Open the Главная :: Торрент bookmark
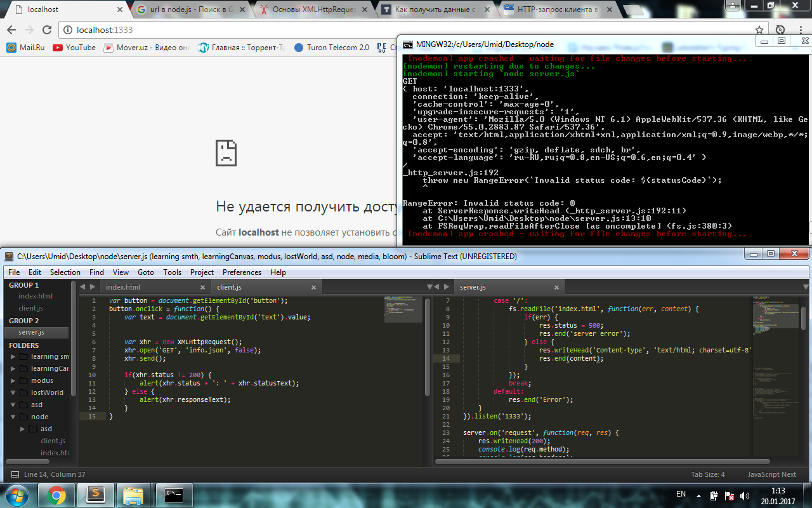This screenshot has width=812, height=508. click(x=242, y=48)
